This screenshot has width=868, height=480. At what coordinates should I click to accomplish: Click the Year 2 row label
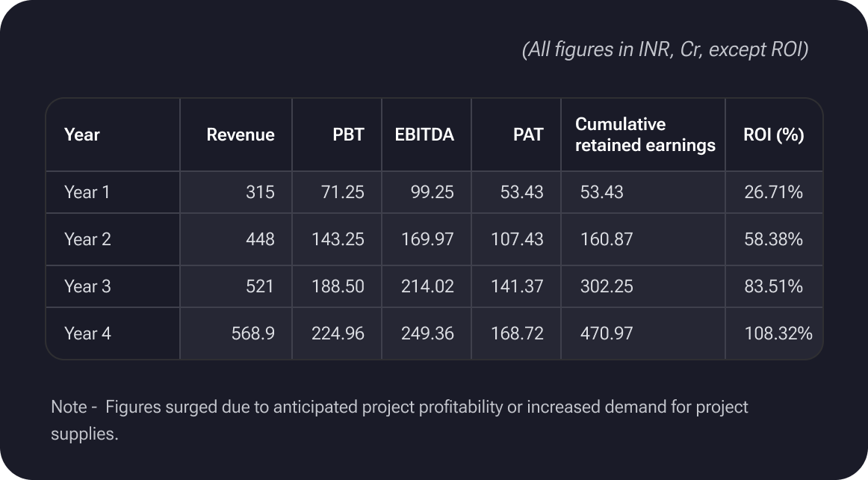click(x=87, y=239)
